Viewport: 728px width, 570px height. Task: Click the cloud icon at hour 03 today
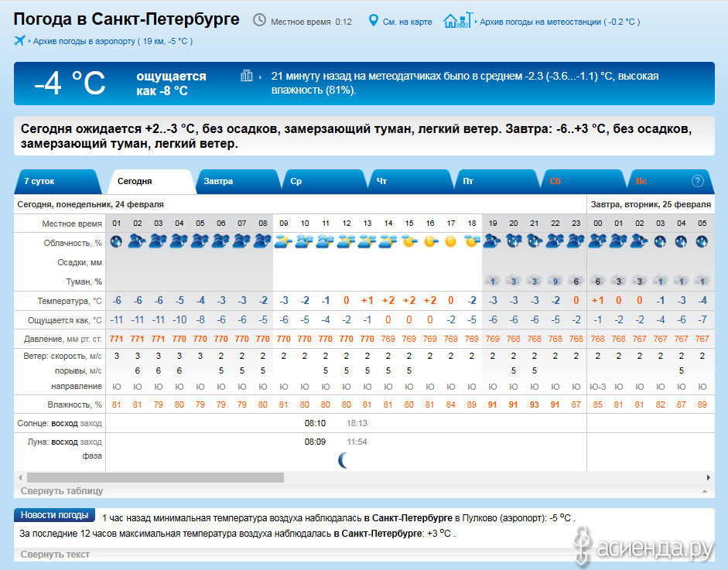coord(159,241)
